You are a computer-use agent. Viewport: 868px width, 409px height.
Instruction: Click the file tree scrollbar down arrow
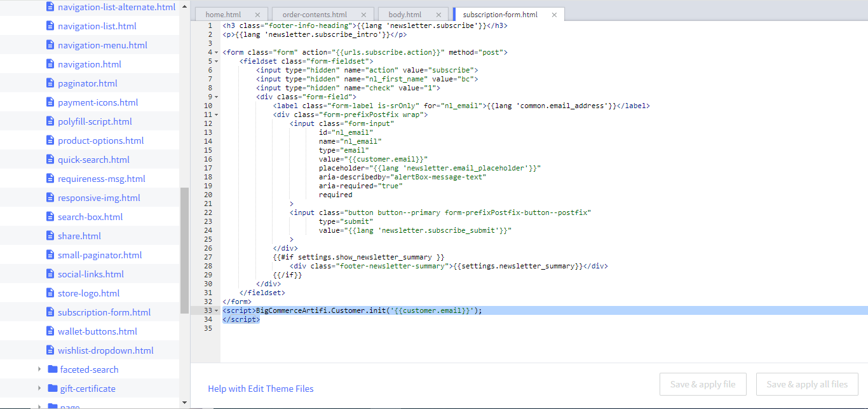(x=185, y=403)
